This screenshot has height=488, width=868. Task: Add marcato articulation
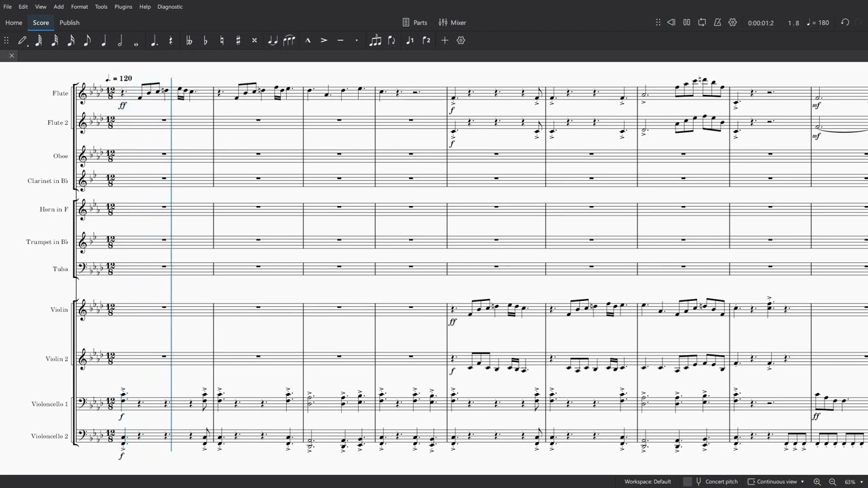(307, 41)
